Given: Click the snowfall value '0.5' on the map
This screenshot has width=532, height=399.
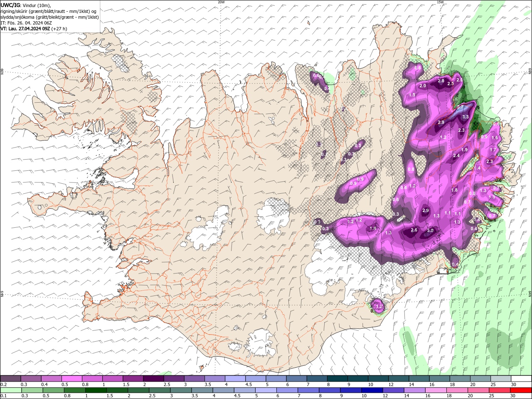Looking at the screenshot, I should tap(358, 145).
